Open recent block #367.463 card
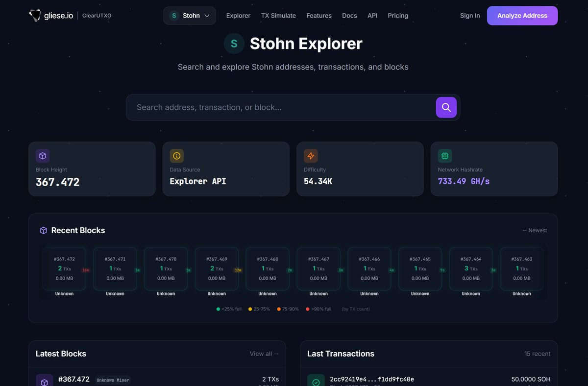This screenshot has height=386, width=588. pyautogui.click(x=522, y=269)
